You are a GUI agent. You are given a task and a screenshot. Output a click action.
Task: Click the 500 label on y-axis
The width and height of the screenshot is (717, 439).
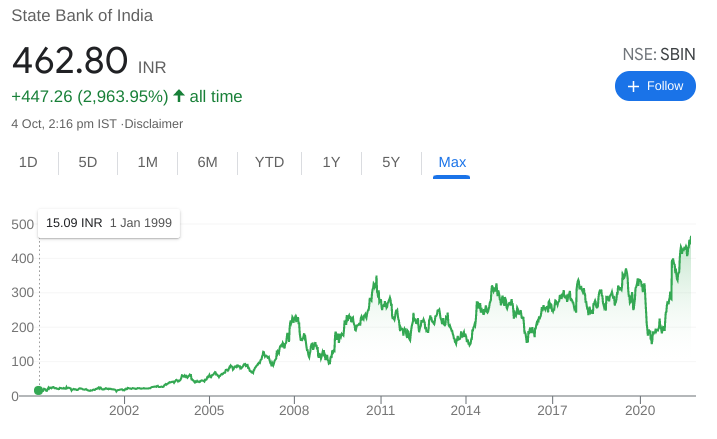click(23, 224)
